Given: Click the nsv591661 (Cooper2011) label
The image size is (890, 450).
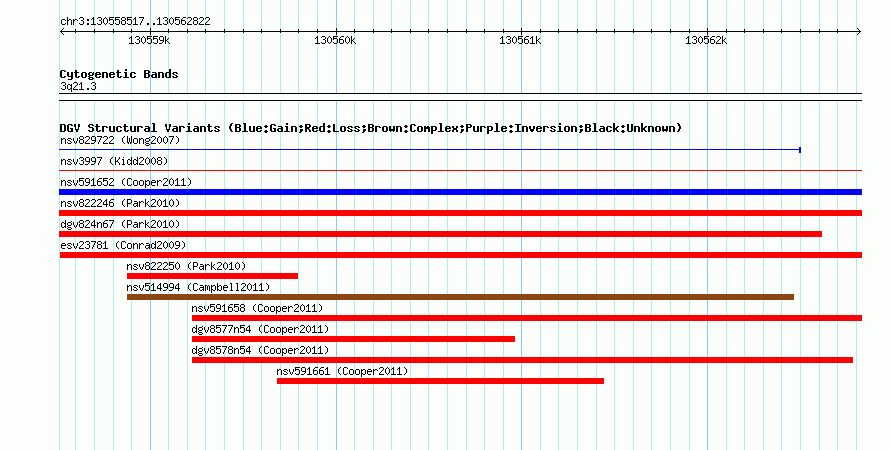Looking at the screenshot, I should (x=342, y=371).
